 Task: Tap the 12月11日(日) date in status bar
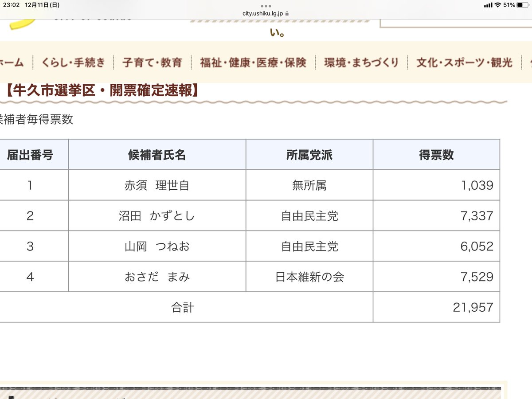[42, 5]
